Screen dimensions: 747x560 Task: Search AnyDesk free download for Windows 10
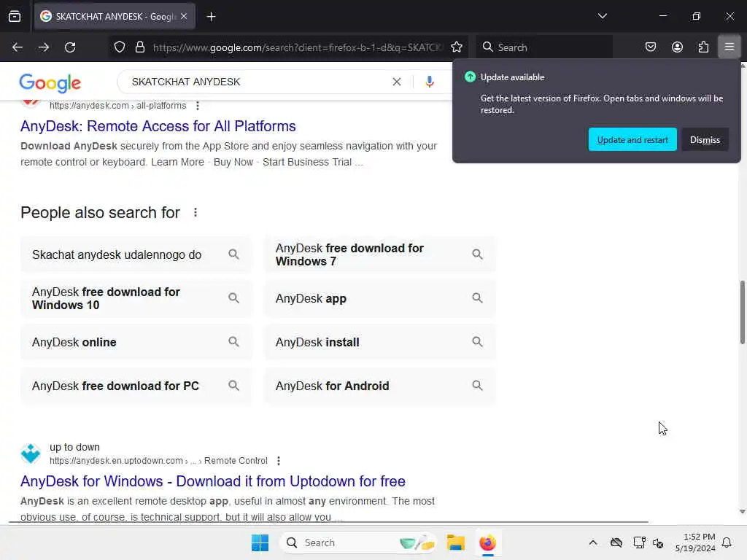(x=136, y=298)
